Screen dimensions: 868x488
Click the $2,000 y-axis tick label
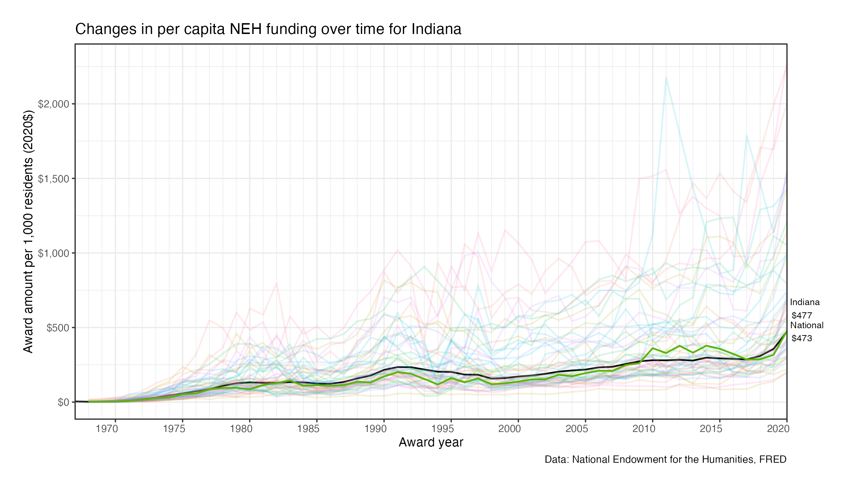click(x=53, y=104)
